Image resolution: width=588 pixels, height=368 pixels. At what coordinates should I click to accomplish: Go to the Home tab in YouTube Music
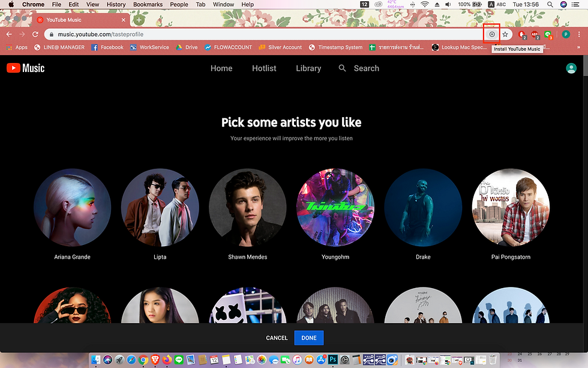click(x=221, y=68)
